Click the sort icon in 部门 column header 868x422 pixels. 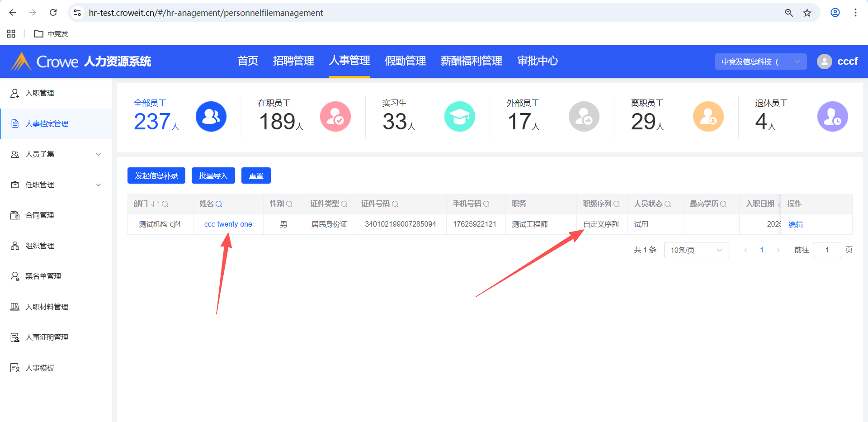pyautogui.click(x=155, y=204)
